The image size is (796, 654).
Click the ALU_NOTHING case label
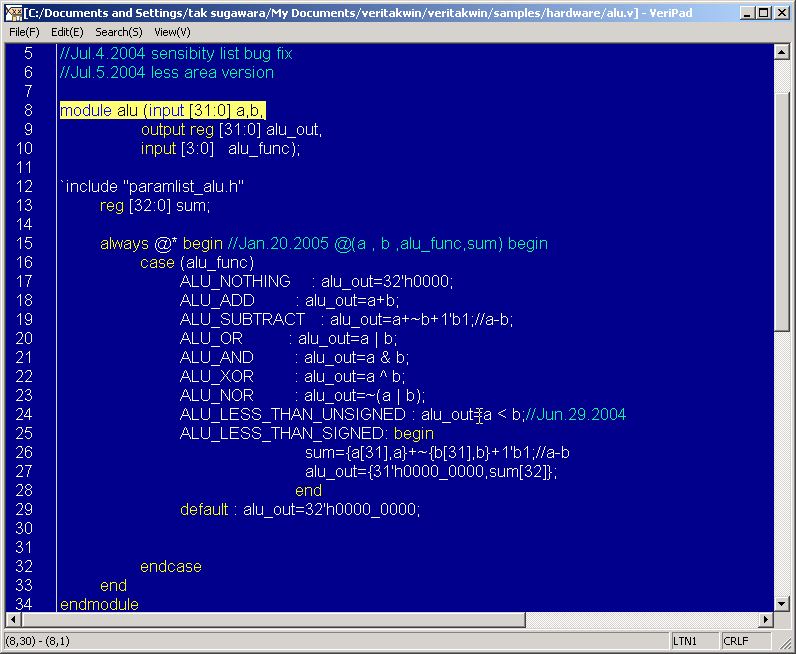tap(235, 281)
